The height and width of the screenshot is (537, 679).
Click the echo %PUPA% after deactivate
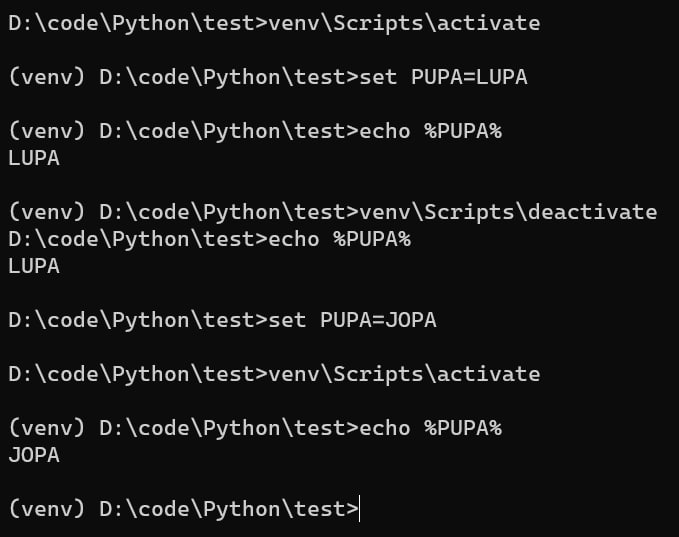pos(340,239)
